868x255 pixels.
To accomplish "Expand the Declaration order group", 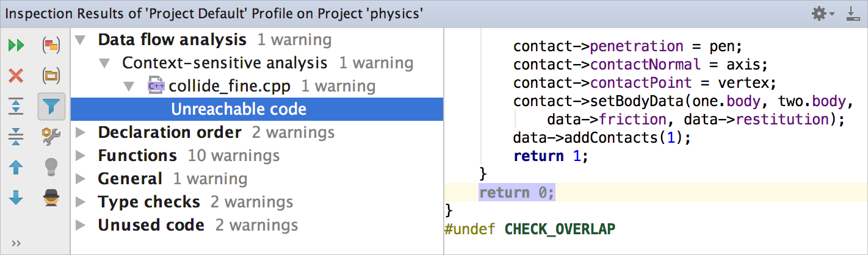I will coord(80,132).
